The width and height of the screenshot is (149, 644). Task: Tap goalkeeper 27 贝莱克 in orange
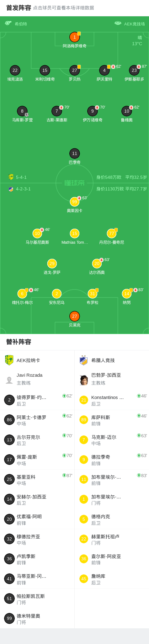[x=75, y=316]
